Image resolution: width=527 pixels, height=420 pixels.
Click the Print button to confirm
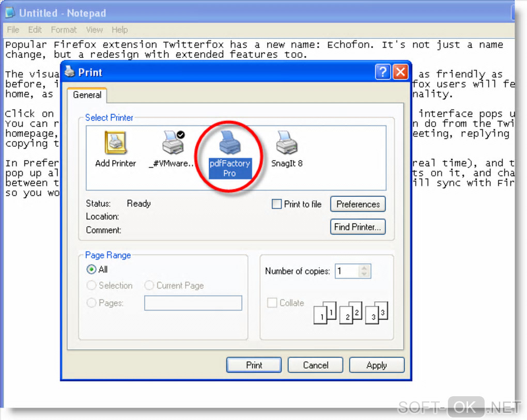click(254, 365)
